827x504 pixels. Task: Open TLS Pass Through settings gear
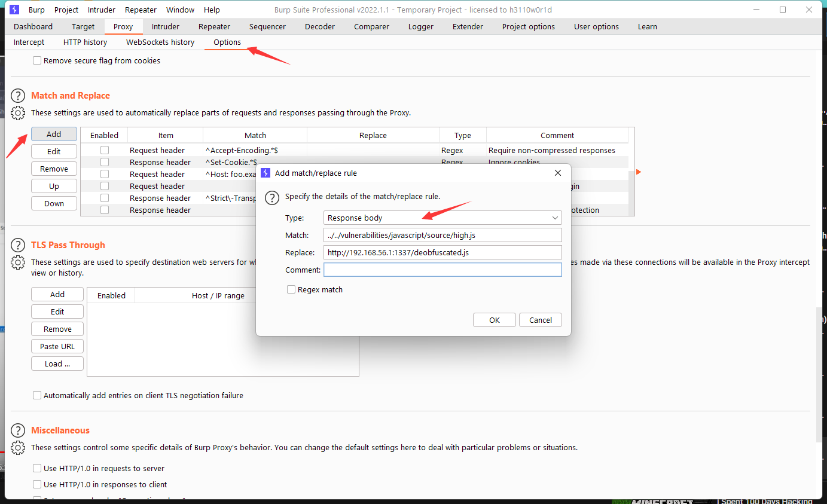pyautogui.click(x=18, y=262)
